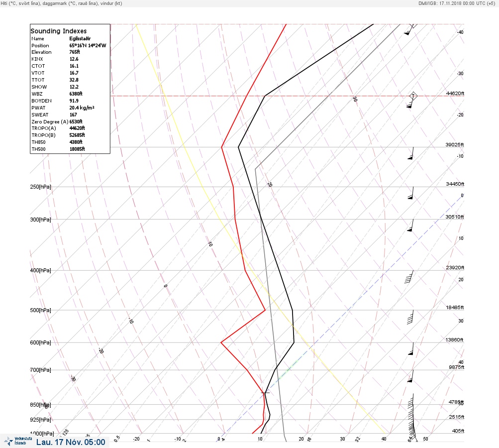Image resolution: width=499 pixels, height=448 pixels.
Task: Click the 925[hPa] pressure label
Action: click(x=40, y=420)
